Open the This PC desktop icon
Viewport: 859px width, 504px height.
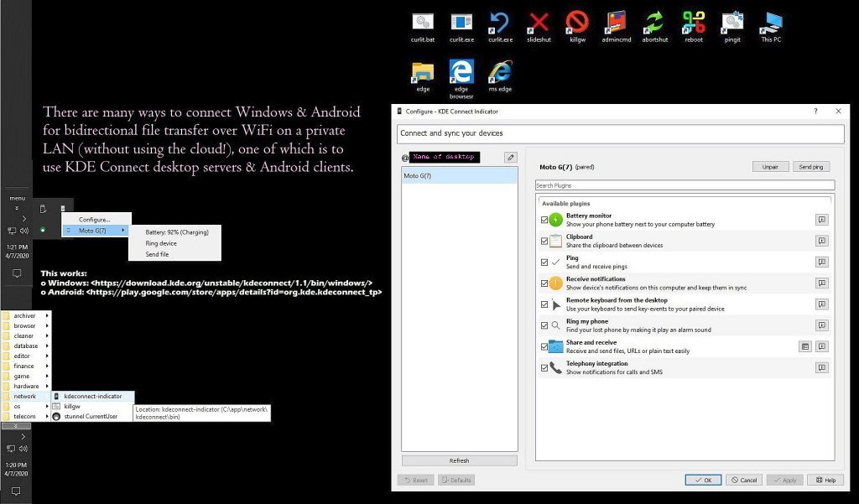pos(771,28)
